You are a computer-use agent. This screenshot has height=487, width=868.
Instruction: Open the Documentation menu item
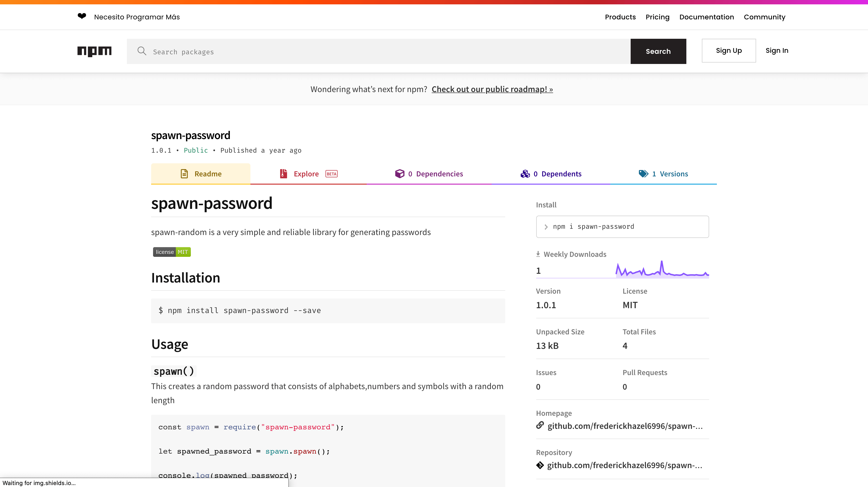tap(706, 17)
